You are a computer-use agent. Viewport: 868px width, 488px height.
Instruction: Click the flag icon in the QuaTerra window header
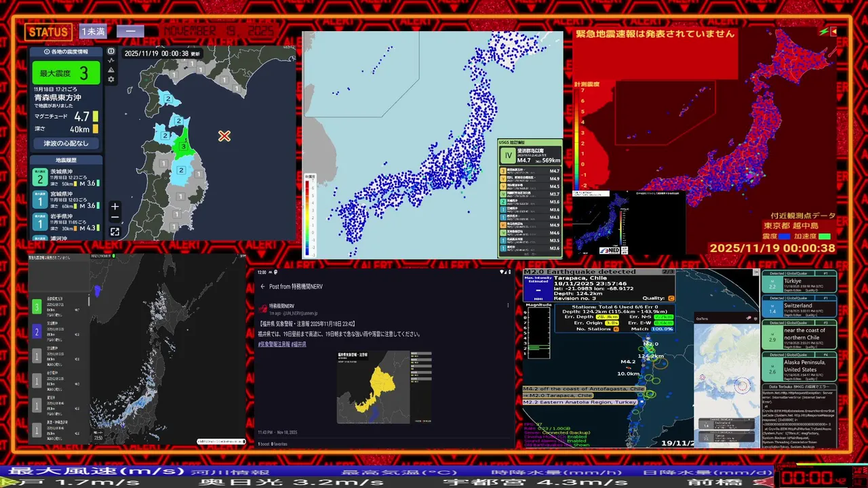click(x=749, y=317)
